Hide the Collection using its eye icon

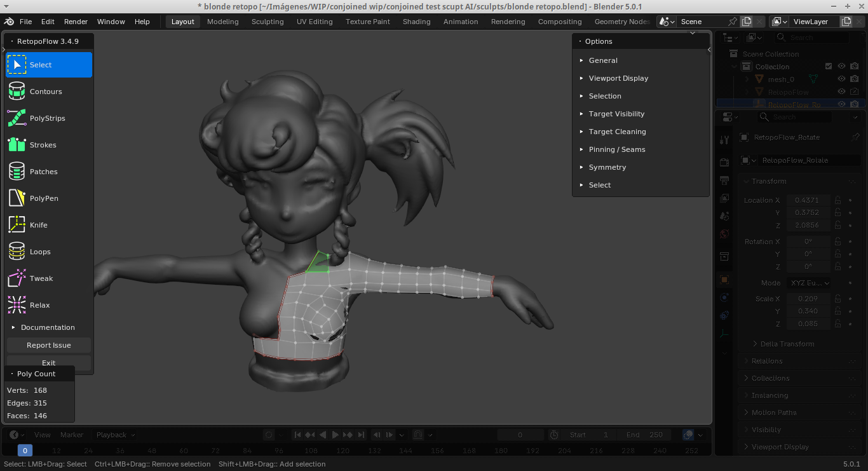pyautogui.click(x=841, y=67)
